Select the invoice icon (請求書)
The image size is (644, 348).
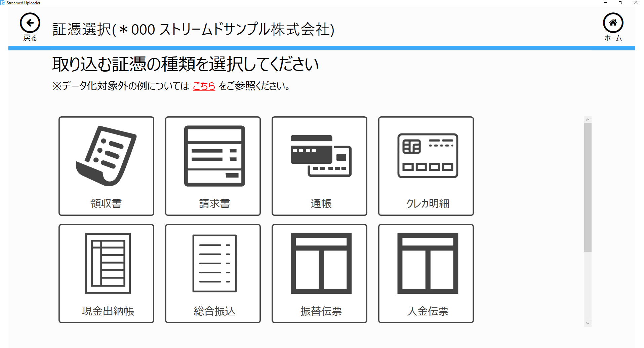[x=214, y=156]
